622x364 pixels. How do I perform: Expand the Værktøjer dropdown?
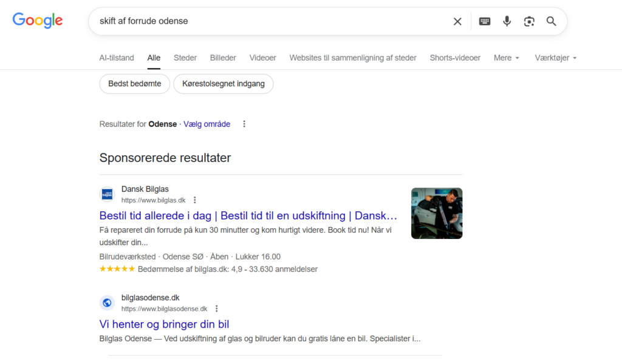coord(555,58)
